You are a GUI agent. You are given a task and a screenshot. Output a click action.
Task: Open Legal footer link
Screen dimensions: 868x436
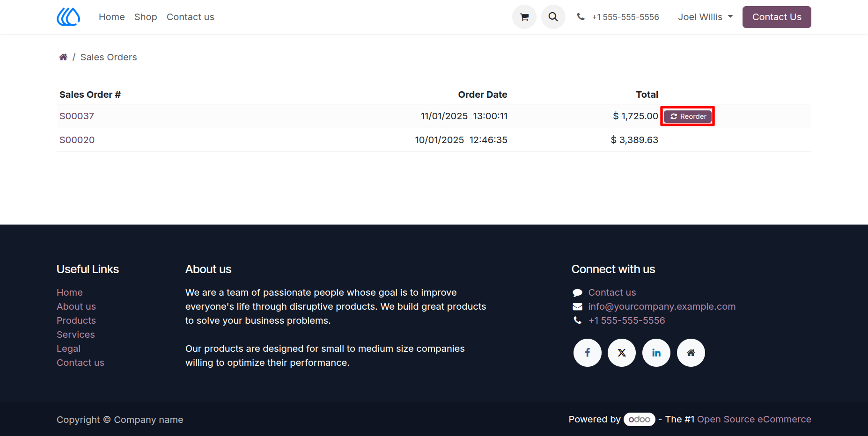coord(69,349)
